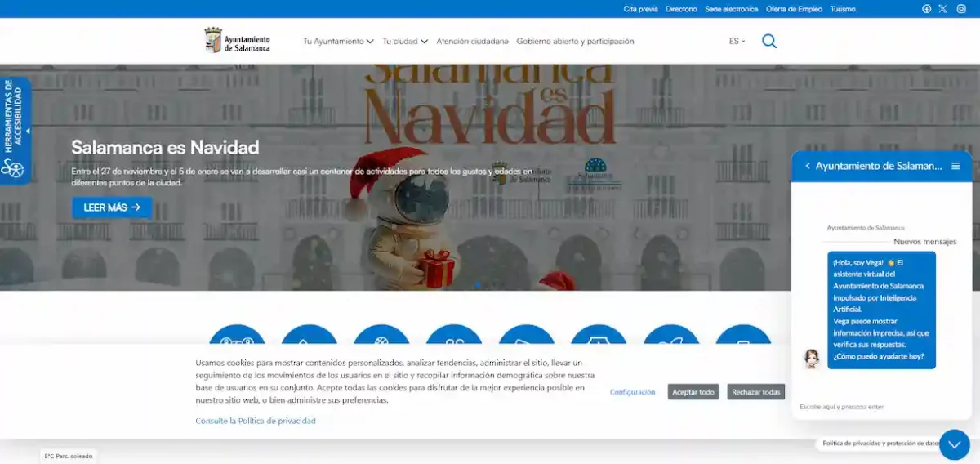Viewport: 980px width, 464px height.
Task: Open Consulte la Política de privacidad link
Action: pos(256,421)
